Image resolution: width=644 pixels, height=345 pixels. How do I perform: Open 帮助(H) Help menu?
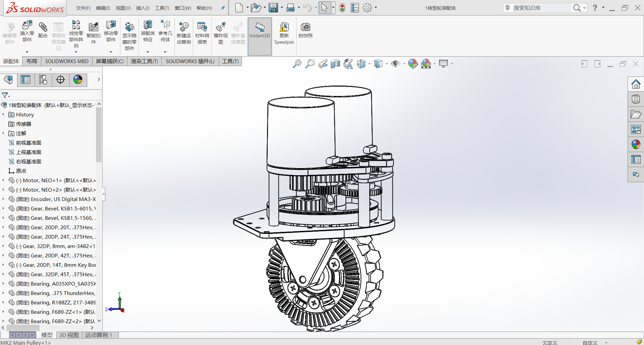[204, 8]
